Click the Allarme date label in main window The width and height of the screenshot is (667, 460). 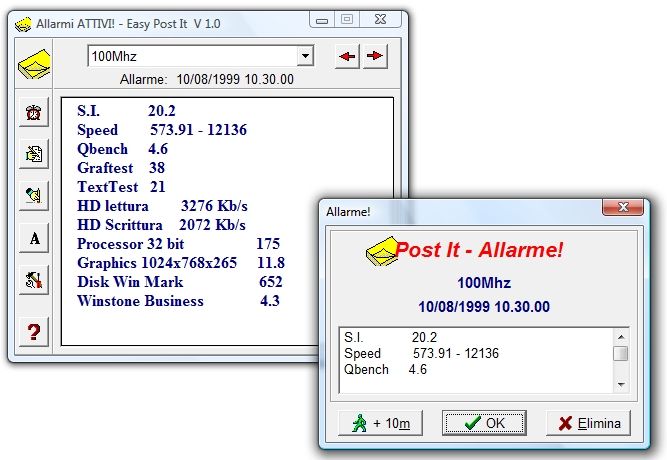207,79
